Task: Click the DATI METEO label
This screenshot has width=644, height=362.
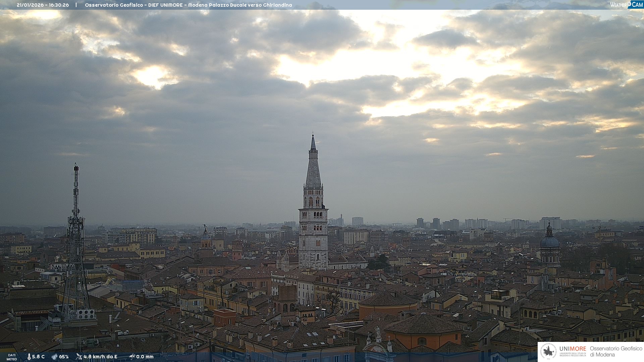Action: (12, 357)
